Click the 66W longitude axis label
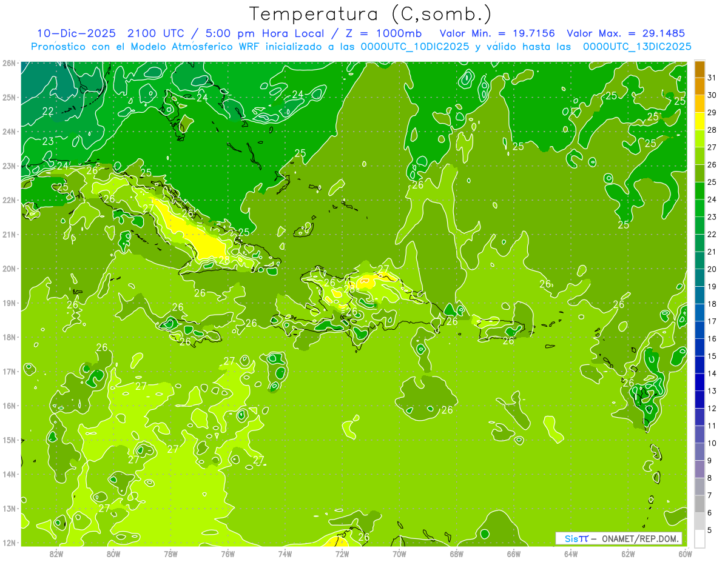 (x=514, y=554)
